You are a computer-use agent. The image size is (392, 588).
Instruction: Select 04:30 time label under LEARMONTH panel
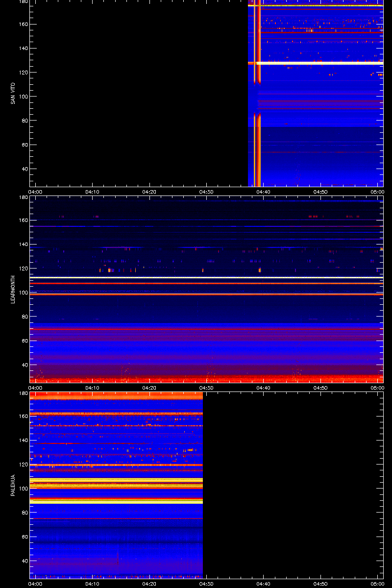click(x=207, y=388)
